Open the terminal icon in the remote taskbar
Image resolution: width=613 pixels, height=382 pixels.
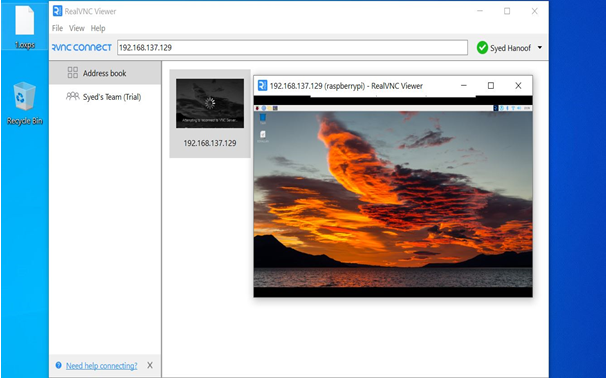click(275, 108)
